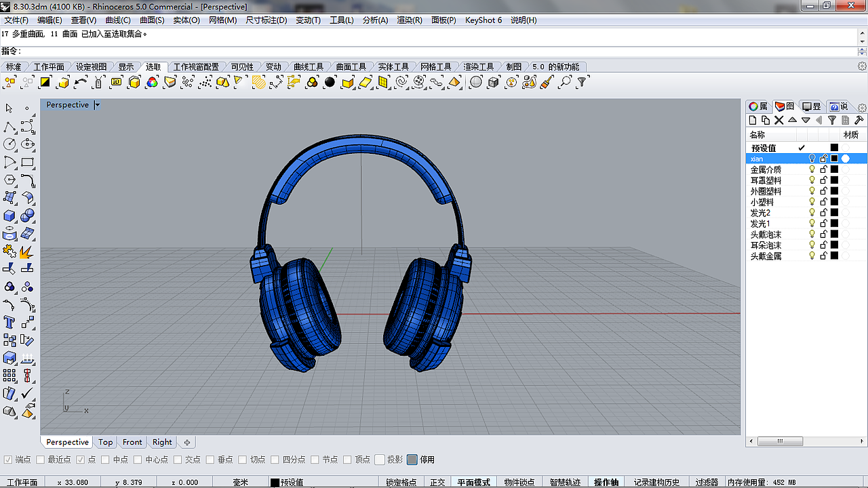
Task: Click the broom icon in selection toolbar
Action: coord(547,82)
